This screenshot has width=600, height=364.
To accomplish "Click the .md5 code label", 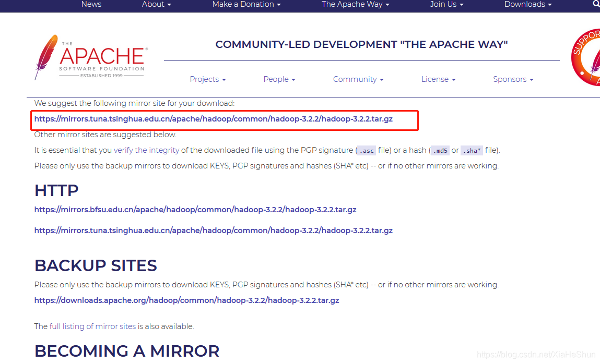I will coord(440,151).
